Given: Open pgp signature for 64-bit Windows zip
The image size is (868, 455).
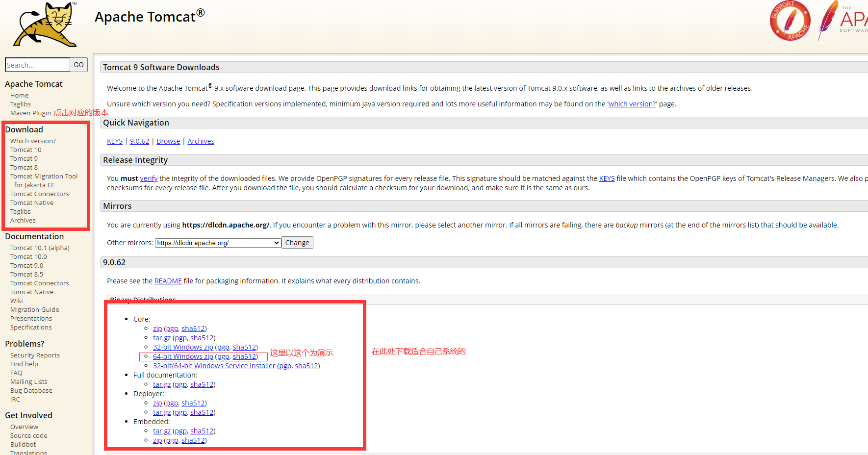Looking at the screenshot, I should pyautogui.click(x=223, y=356).
